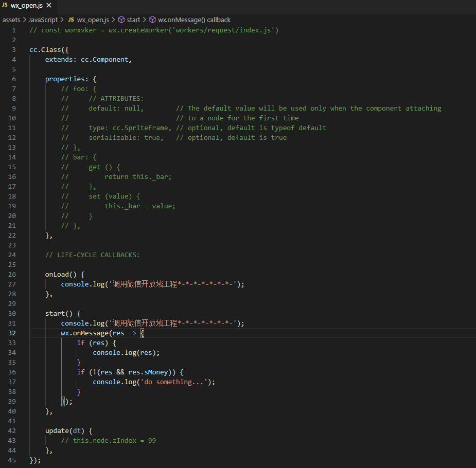Click the cube icon beside start breadcrumb

pyautogui.click(x=121, y=20)
